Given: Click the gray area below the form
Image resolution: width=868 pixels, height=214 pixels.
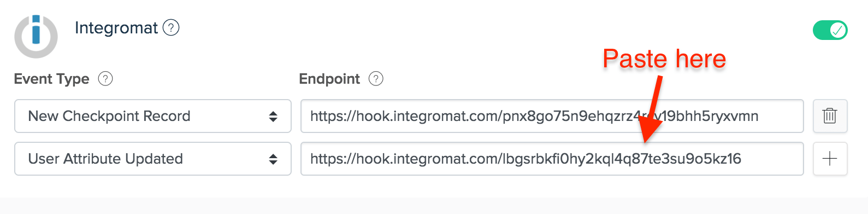Looking at the screenshot, I should [434, 206].
